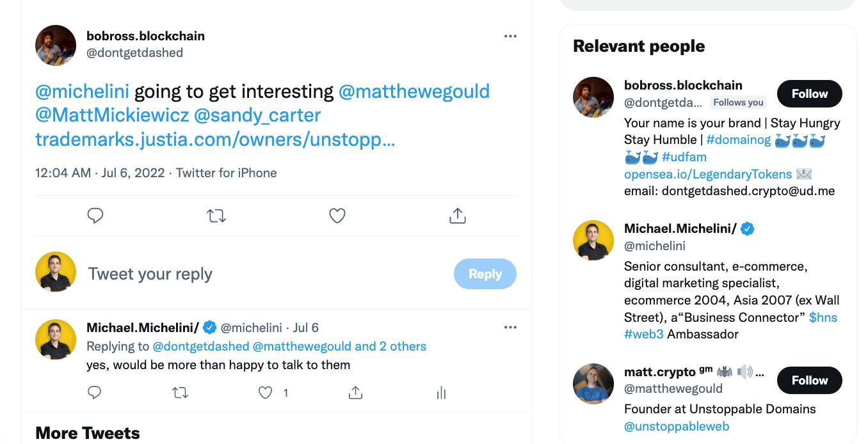Share Michelini's reply tweet

(355, 393)
